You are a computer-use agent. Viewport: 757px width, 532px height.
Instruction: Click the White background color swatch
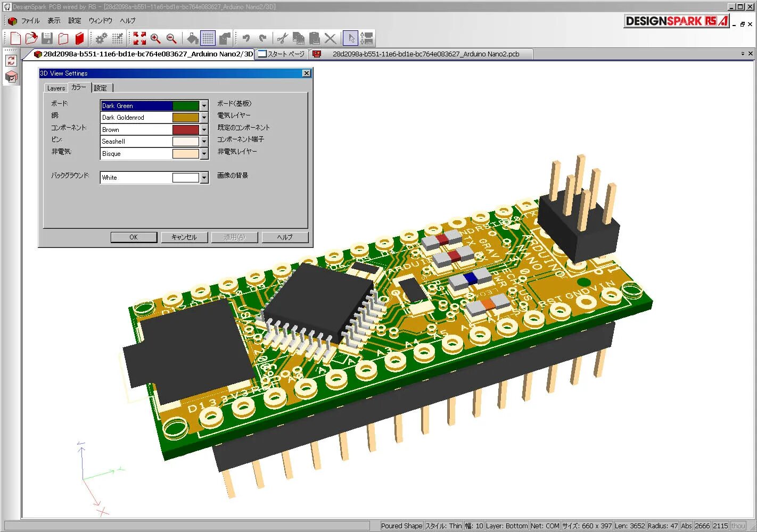[x=186, y=178]
